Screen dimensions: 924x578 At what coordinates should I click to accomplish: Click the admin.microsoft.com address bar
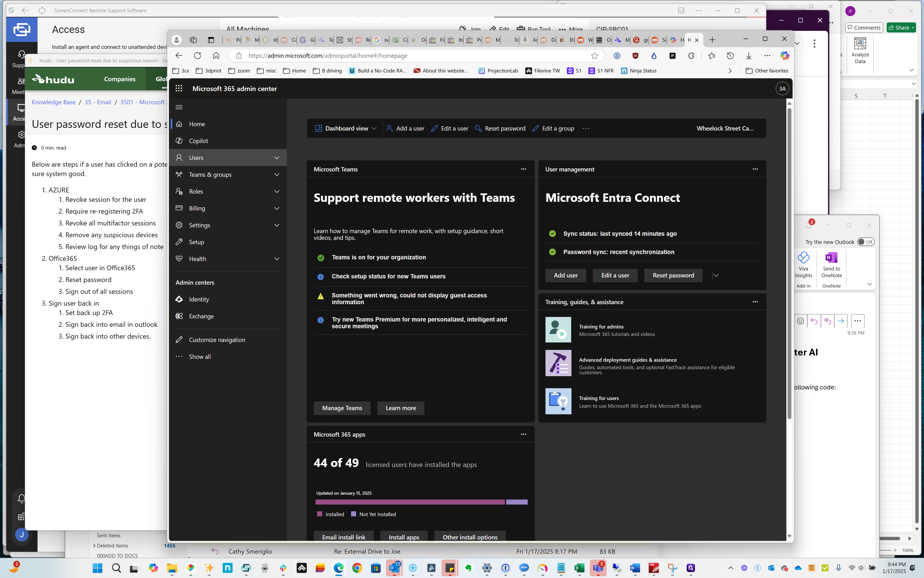point(416,56)
